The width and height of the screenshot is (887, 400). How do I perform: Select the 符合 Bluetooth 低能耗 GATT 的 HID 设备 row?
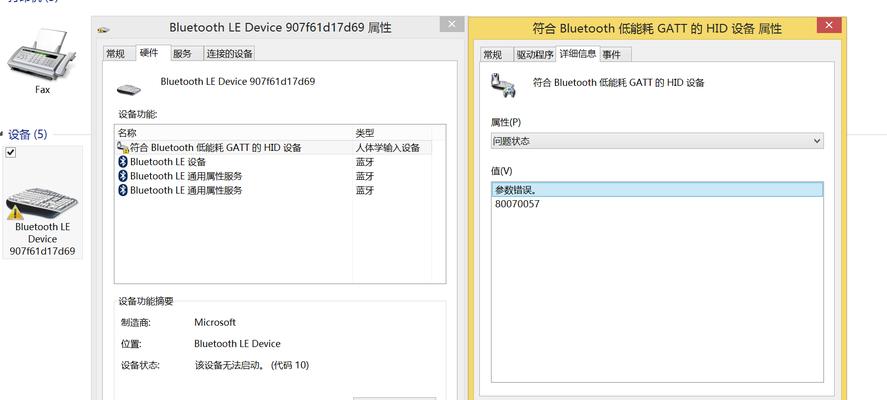[x=274, y=148]
